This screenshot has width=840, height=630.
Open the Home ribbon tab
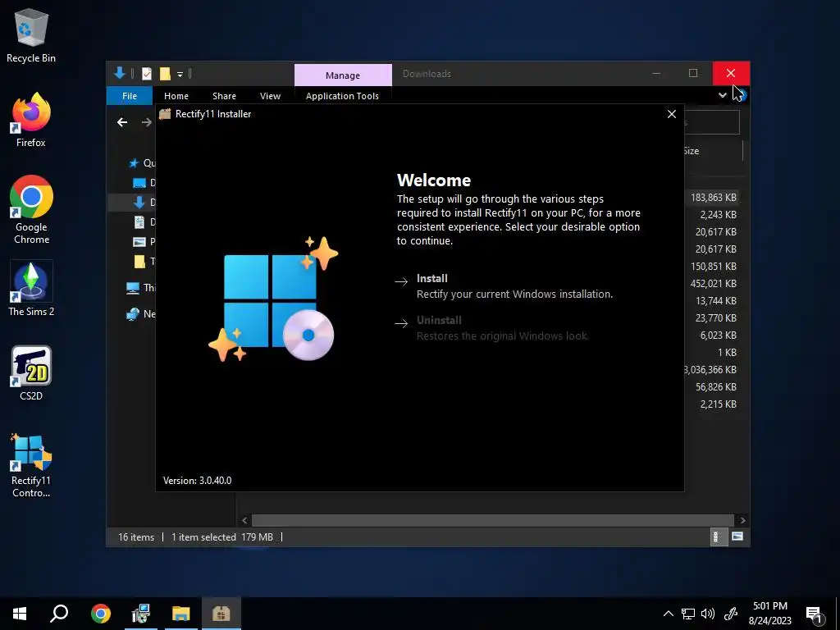[x=176, y=96]
